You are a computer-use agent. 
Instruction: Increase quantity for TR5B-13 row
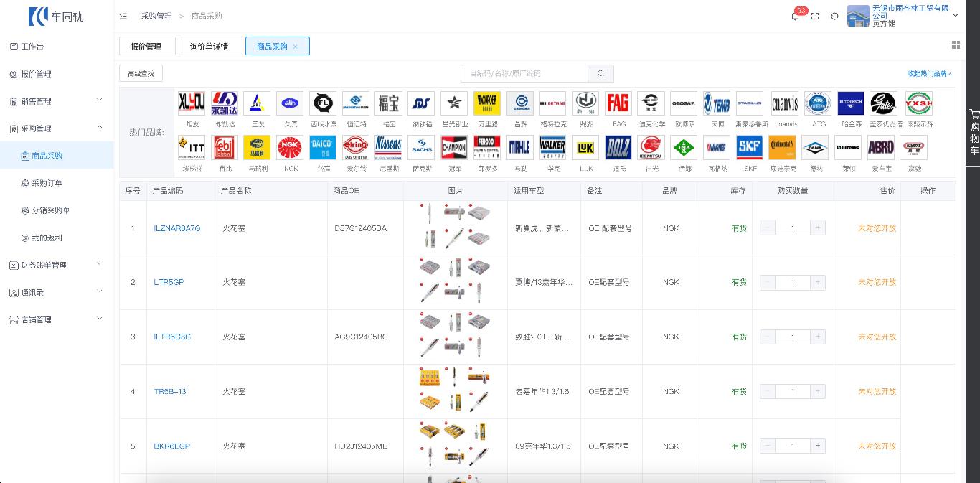[x=817, y=391]
